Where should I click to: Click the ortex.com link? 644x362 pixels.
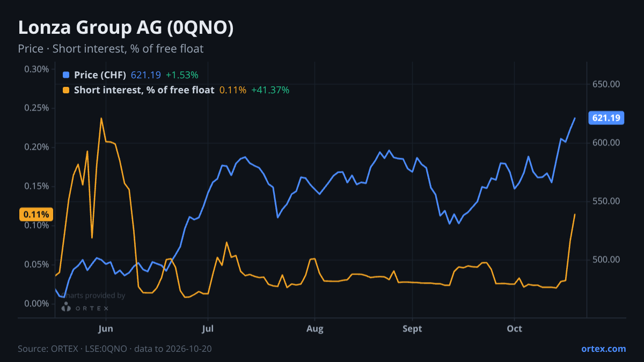[603, 349]
